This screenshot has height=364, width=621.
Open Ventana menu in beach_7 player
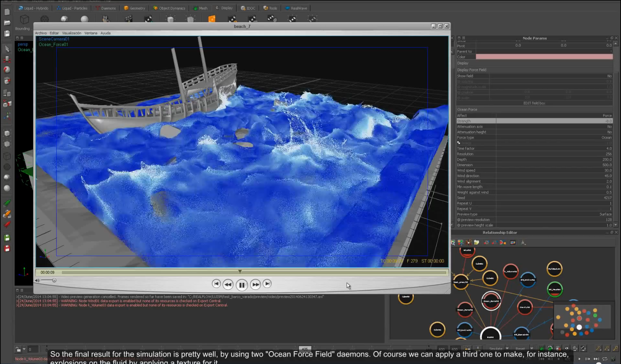pyautogui.click(x=91, y=33)
